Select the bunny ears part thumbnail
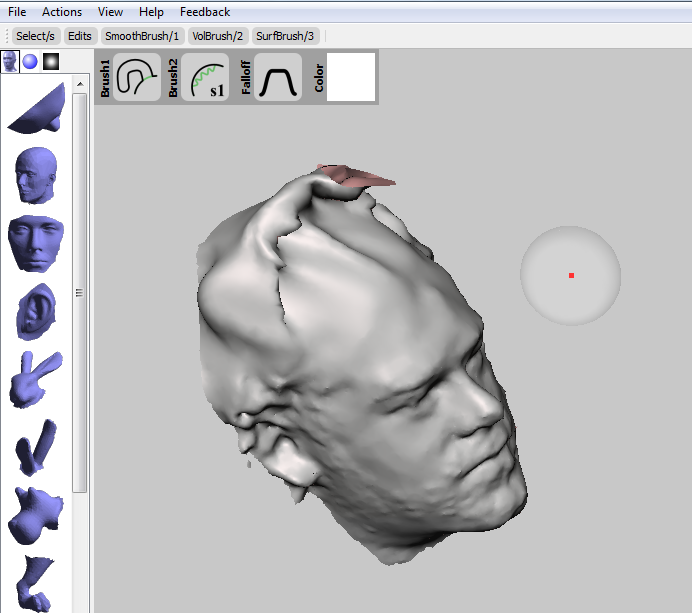 [36, 380]
